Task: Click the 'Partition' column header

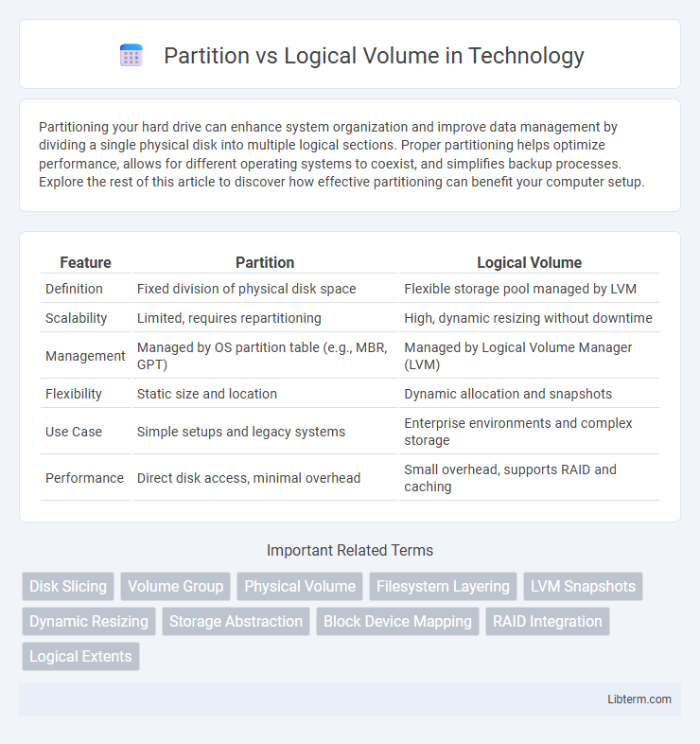Action: (x=265, y=262)
